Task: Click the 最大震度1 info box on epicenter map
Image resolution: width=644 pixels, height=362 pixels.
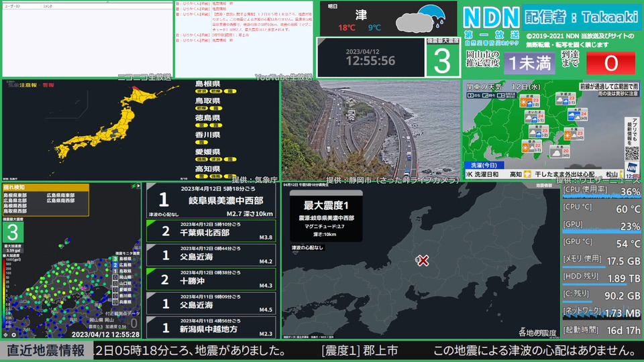Action: [x=326, y=217]
